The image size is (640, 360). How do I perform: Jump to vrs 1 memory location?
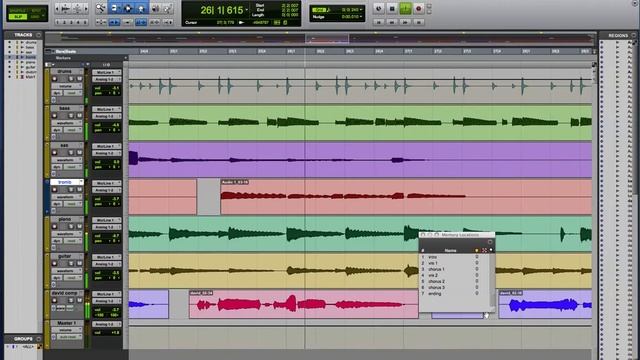pos(433,263)
